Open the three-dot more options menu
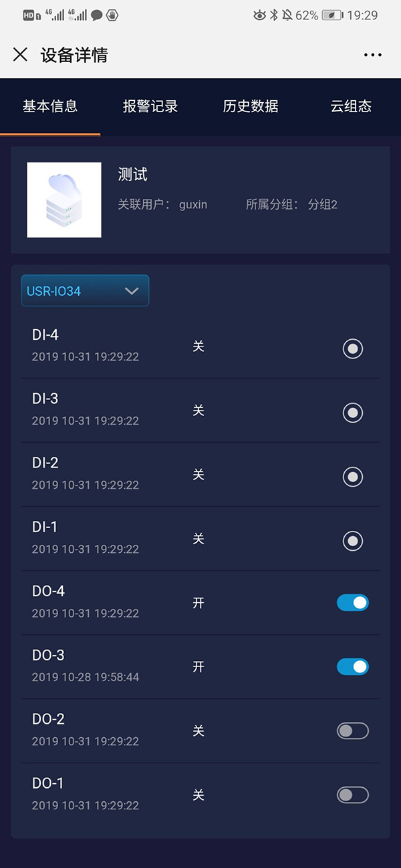 click(372, 55)
